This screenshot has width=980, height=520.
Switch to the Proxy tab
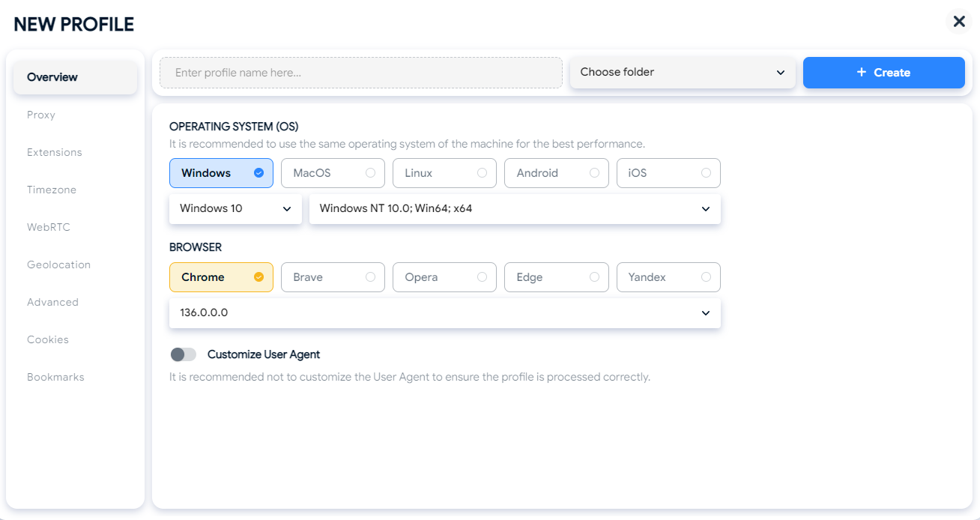pos(41,115)
